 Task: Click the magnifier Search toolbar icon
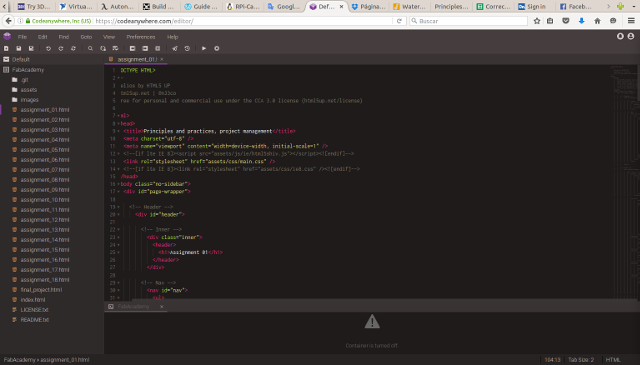(x=90, y=48)
